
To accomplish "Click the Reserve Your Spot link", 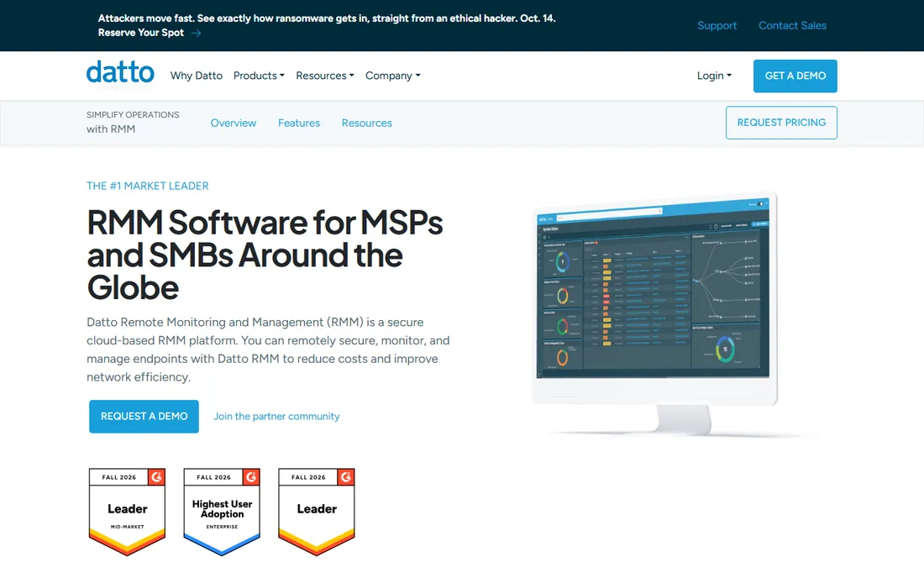I will pyautogui.click(x=141, y=33).
